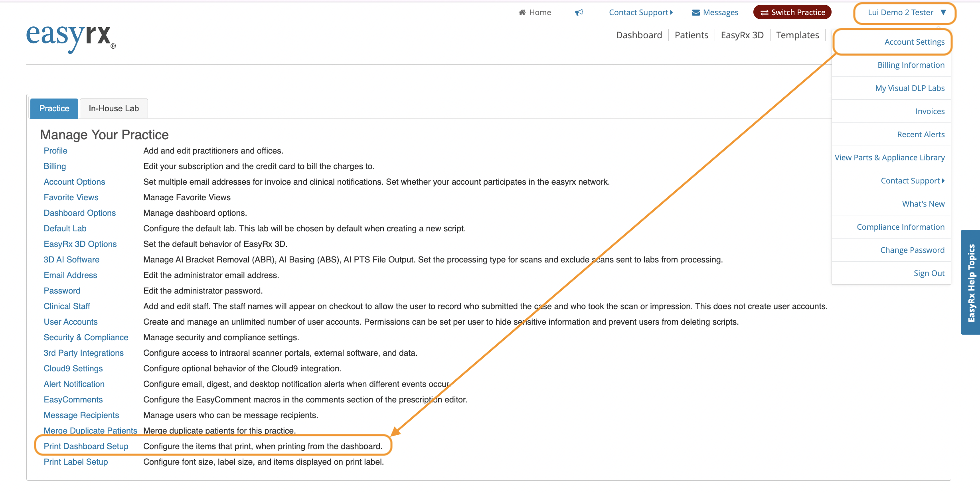Open the Alert Notification link
The width and height of the screenshot is (980, 493).
pyautogui.click(x=74, y=384)
